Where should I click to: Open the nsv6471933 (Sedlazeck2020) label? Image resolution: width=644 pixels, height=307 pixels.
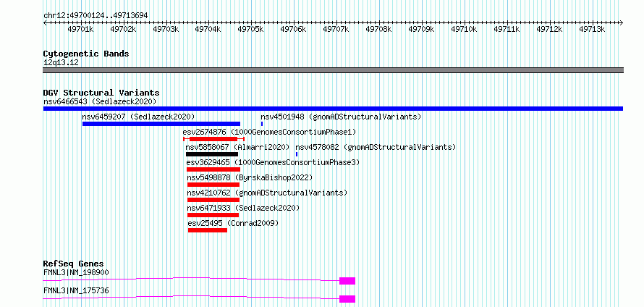(244, 208)
